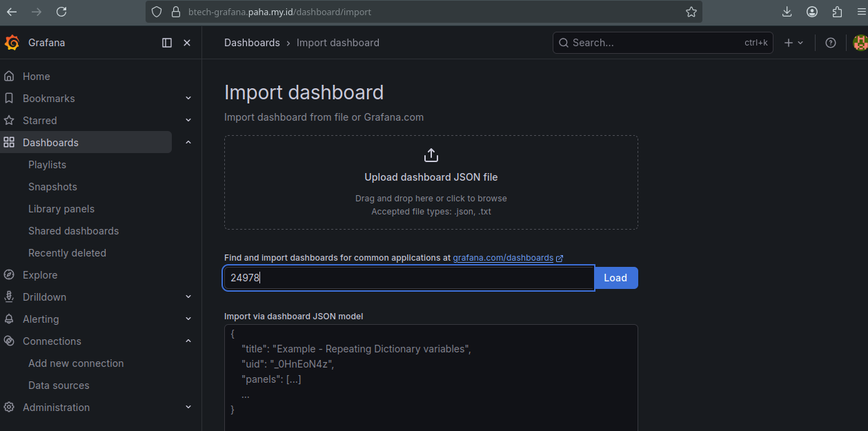Click the padlock site info icon
Image resolution: width=868 pixels, height=431 pixels.
175,12
